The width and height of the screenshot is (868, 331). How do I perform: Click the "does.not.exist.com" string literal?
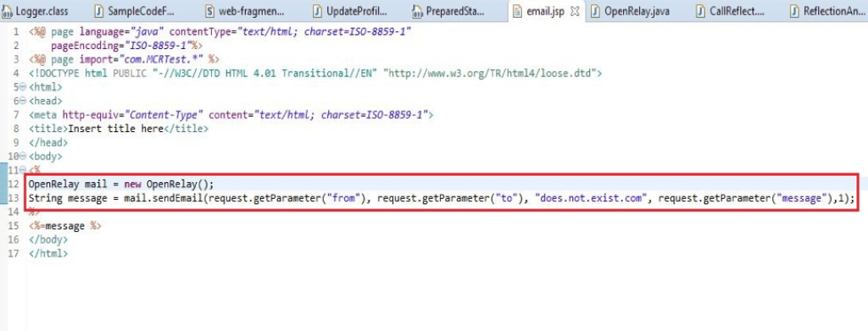point(592,198)
